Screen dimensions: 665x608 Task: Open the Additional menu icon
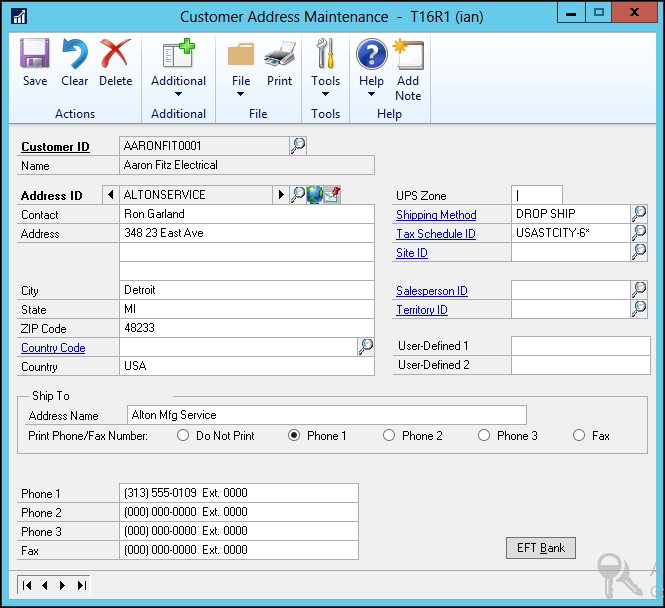tap(178, 53)
